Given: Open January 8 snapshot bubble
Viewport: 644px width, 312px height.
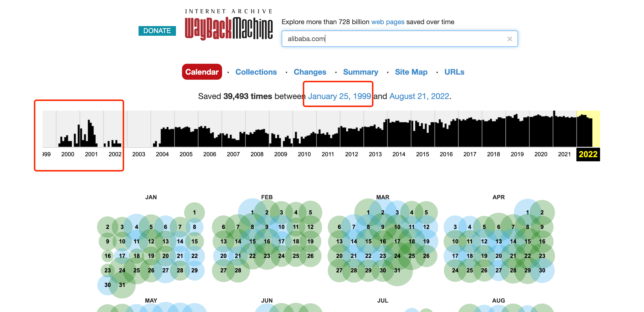Looking at the screenshot, I should coord(194,227).
